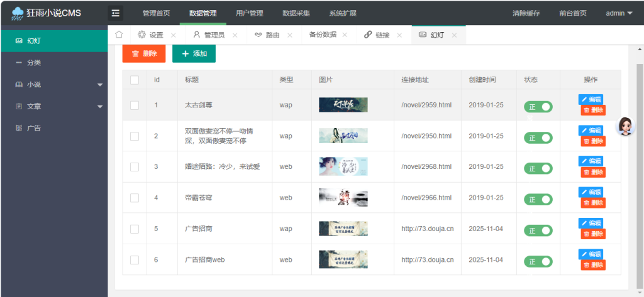
Task: Click the 2025-11-04 date for row id 5
Action: (x=486, y=229)
